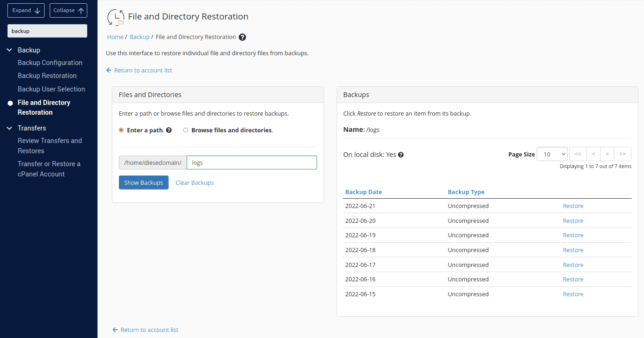This screenshot has height=338, width=644.
Task: Go to the first page of results
Action: (x=578, y=154)
